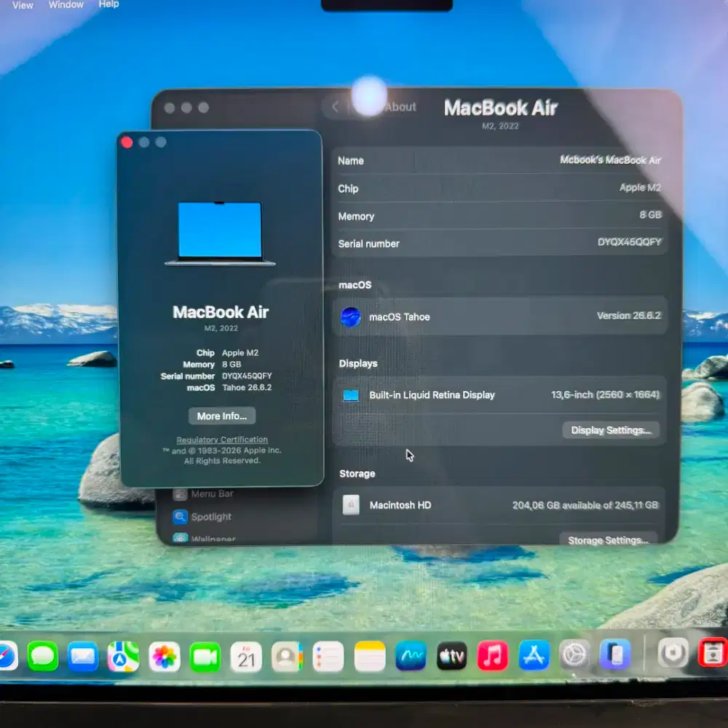
Task: Click the Apple M2 chip value in Settings
Action: click(640, 188)
